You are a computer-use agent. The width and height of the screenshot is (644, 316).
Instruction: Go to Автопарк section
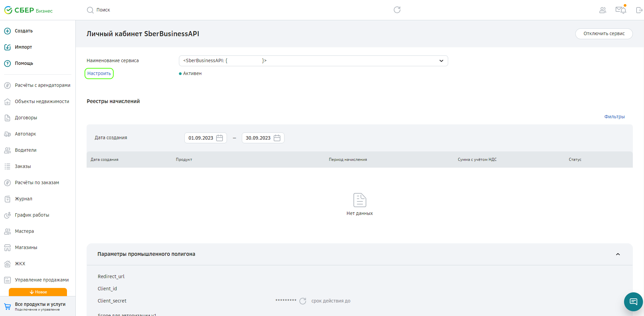pyautogui.click(x=25, y=134)
